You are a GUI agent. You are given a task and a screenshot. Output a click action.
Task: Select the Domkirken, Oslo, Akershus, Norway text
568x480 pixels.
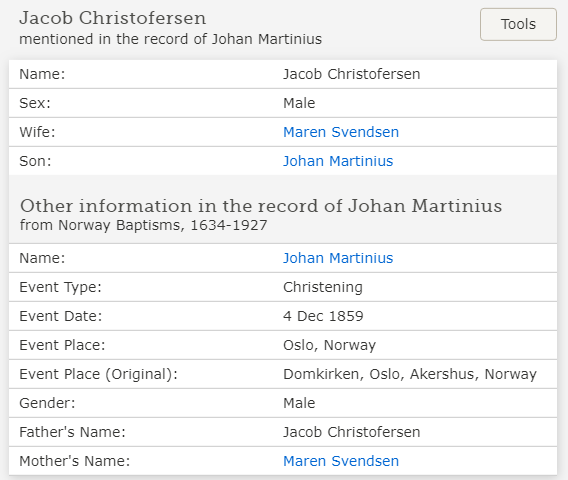410,374
